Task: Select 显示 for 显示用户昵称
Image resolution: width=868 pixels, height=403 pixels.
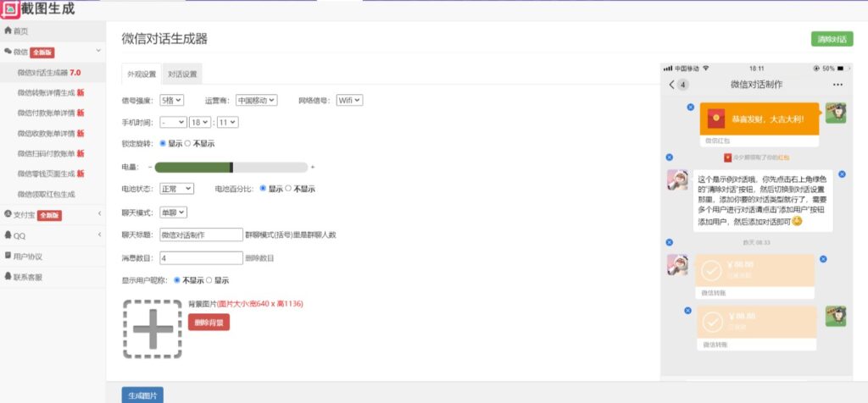Action: click(209, 280)
